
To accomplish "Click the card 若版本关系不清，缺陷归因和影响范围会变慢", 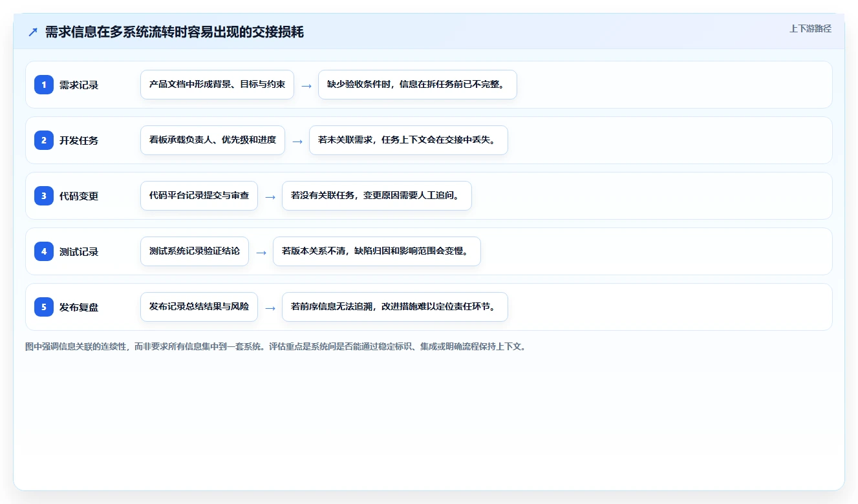I will (x=377, y=251).
